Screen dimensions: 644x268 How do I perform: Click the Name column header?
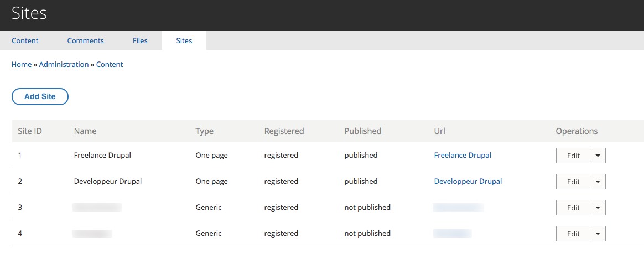85,131
